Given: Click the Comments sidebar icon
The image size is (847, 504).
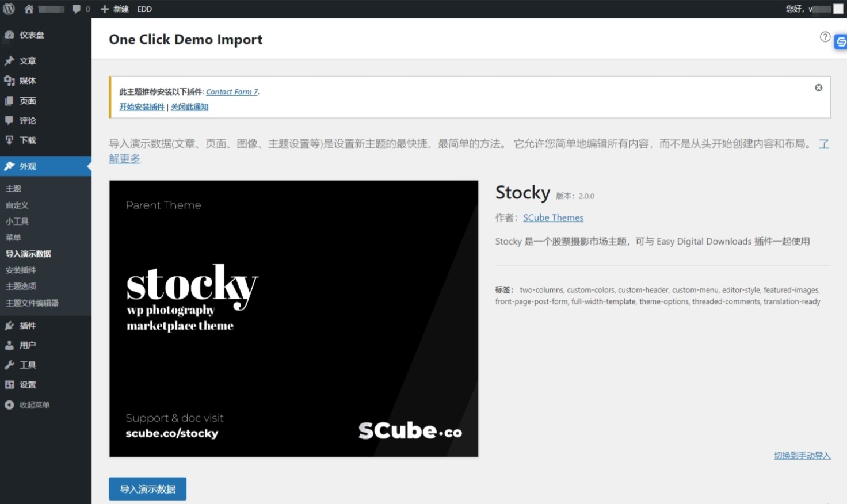Looking at the screenshot, I should pos(9,120).
